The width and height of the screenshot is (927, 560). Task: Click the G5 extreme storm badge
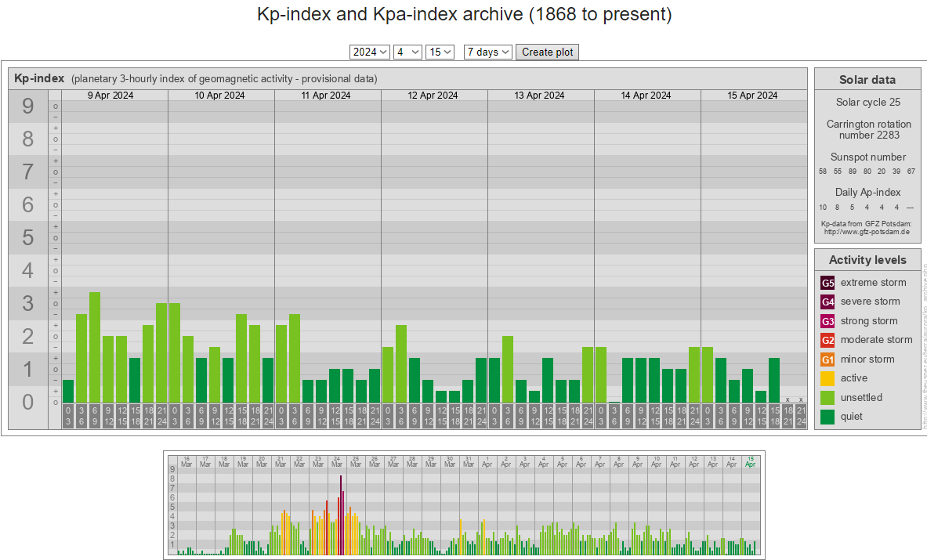point(827,283)
